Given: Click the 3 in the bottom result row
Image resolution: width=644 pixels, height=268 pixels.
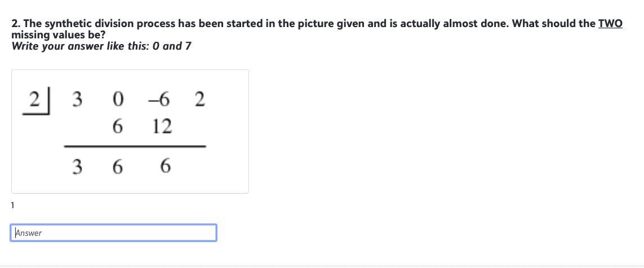Looking at the screenshot, I should tap(77, 167).
